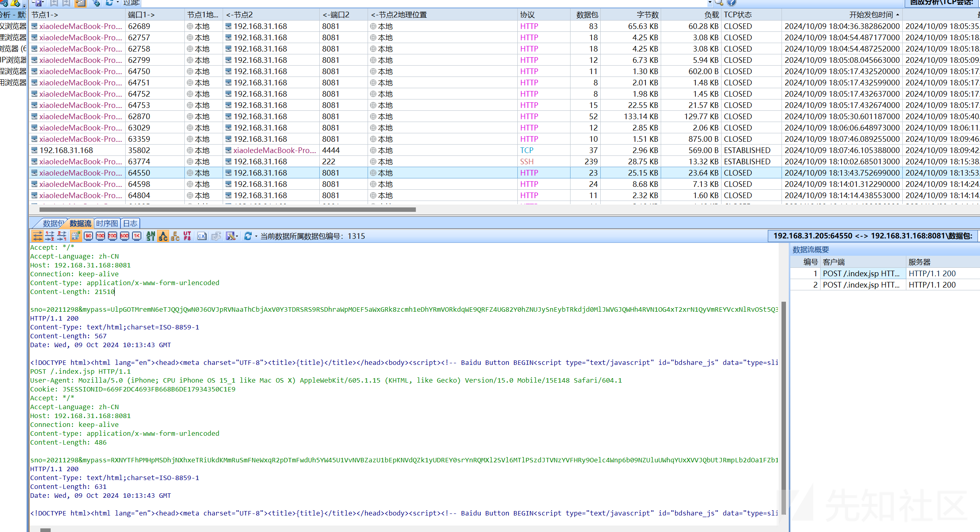The width and height of the screenshot is (980, 532).
Task: Select stream summary row 2 POST /.index.jsp
Action: 885,285
